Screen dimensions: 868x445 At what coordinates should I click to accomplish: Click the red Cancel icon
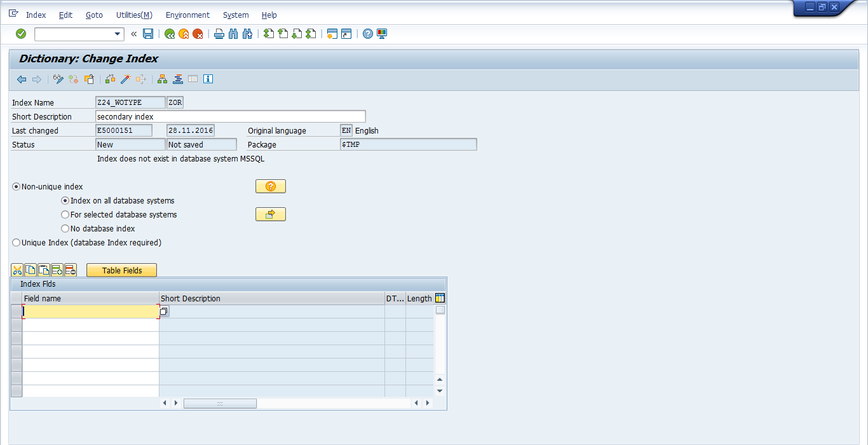(x=198, y=34)
